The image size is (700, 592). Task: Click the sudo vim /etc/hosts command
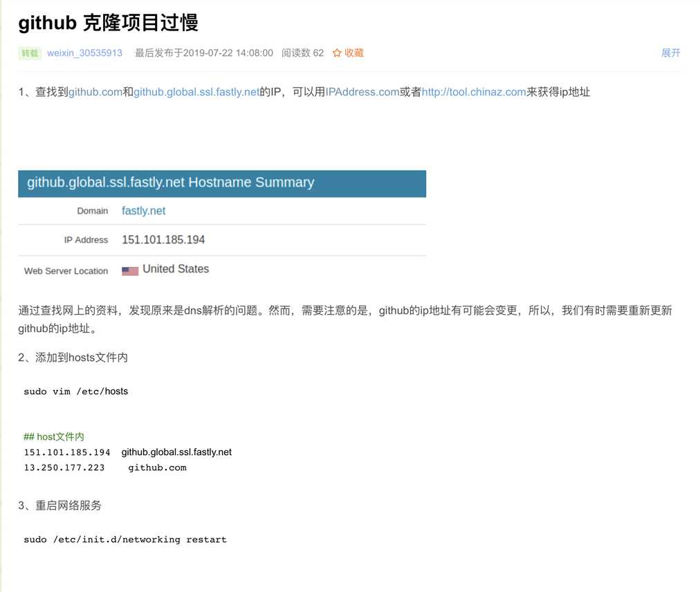point(76,391)
